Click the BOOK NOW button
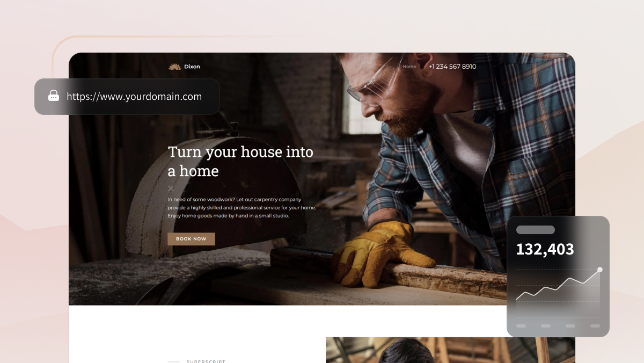644x363 pixels. tap(191, 239)
